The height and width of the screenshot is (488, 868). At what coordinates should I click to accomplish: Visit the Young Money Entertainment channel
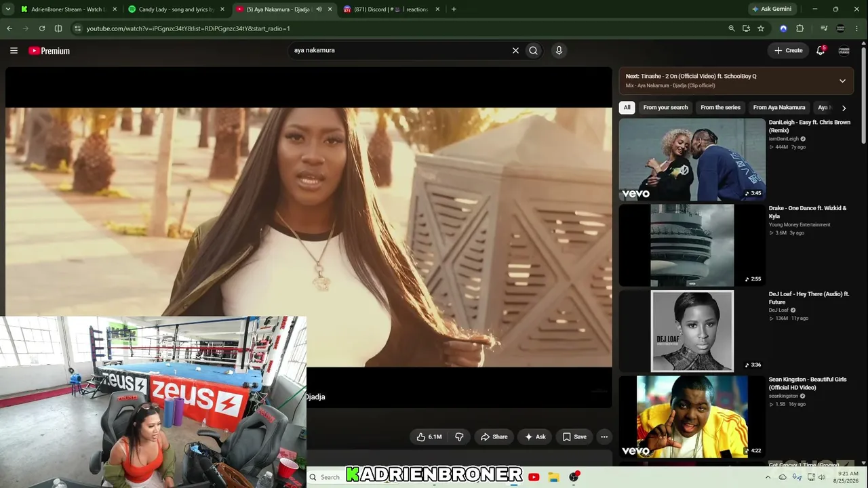click(x=800, y=225)
